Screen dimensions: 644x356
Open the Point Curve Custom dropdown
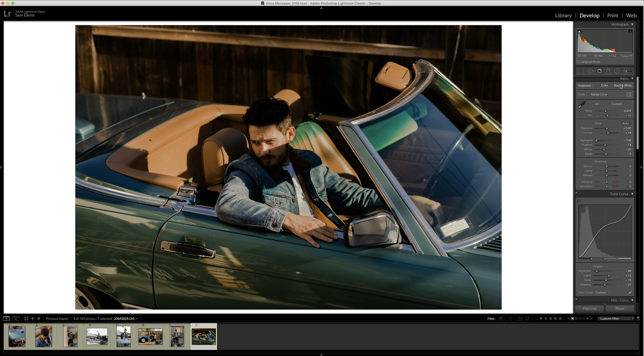(x=602, y=293)
